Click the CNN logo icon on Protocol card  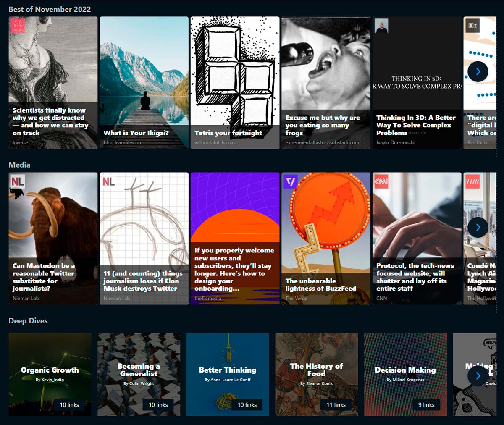click(381, 181)
